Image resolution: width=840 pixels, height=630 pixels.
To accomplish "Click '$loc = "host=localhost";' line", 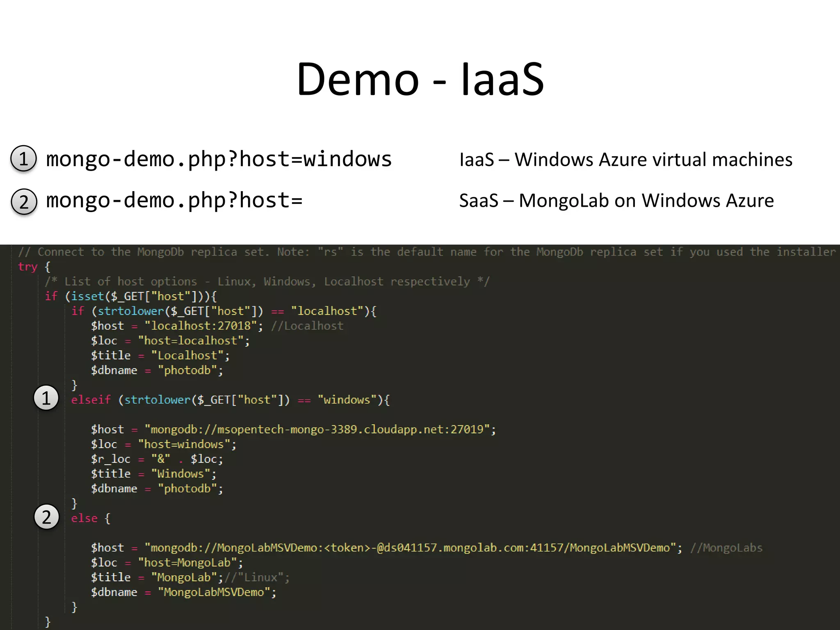I will pyautogui.click(x=170, y=341).
